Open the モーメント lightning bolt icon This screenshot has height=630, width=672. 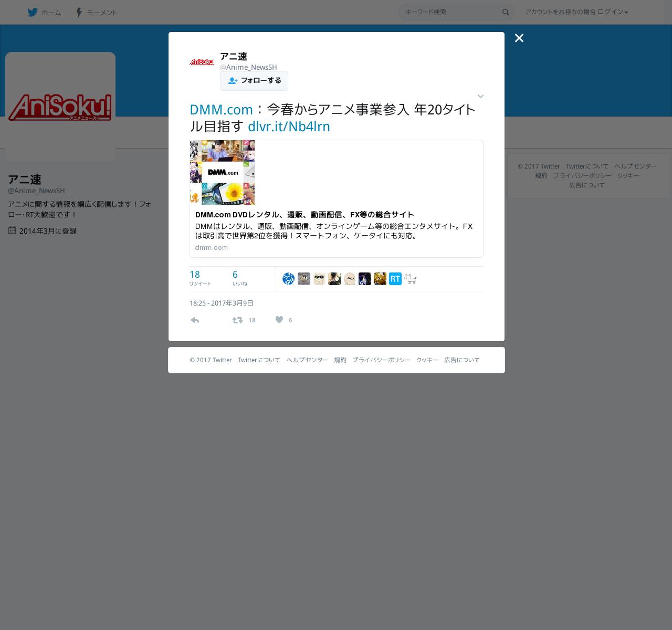(79, 12)
